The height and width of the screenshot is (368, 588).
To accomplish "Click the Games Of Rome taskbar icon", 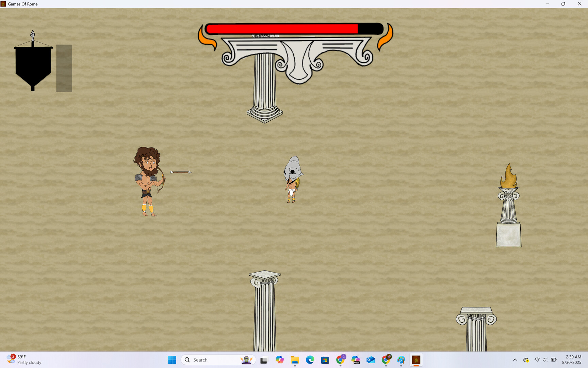I will point(416,360).
